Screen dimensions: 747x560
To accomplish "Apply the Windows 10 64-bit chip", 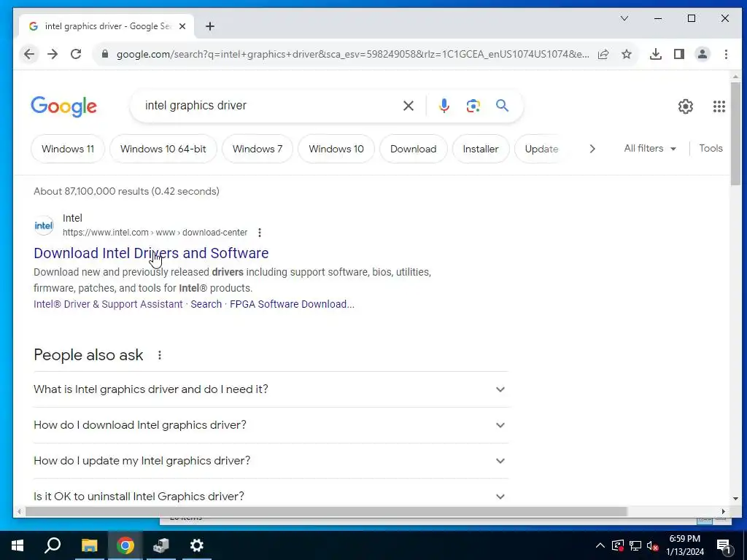I will pos(163,149).
